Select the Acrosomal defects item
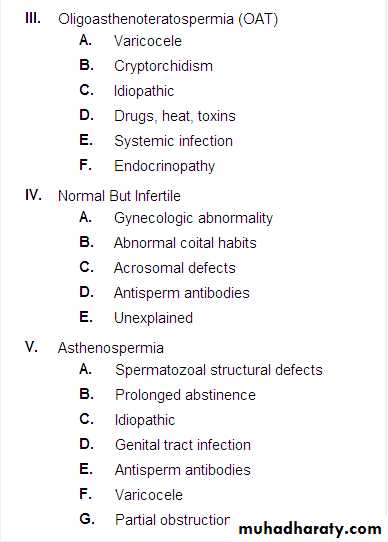 (175, 268)
